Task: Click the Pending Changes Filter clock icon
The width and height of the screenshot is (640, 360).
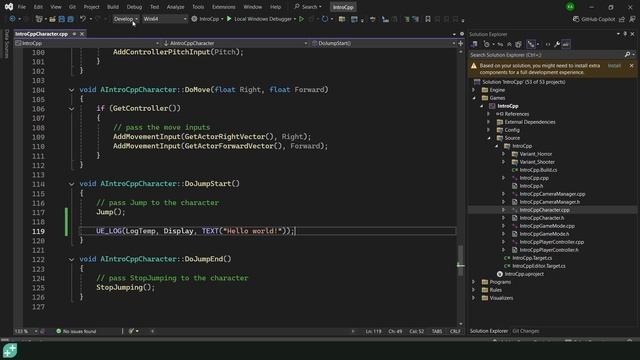Action: coord(487,44)
